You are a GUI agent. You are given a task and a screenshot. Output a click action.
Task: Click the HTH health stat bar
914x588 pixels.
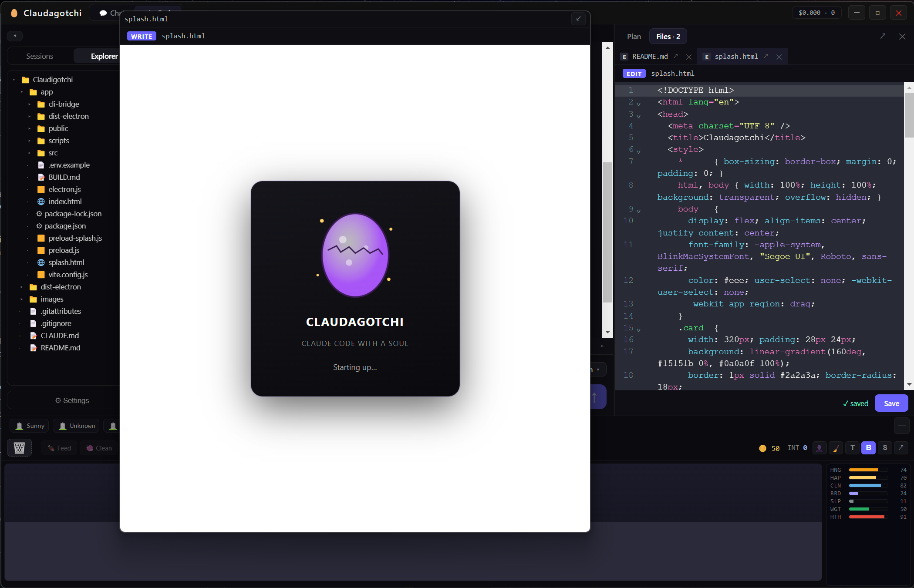pyautogui.click(x=868, y=517)
